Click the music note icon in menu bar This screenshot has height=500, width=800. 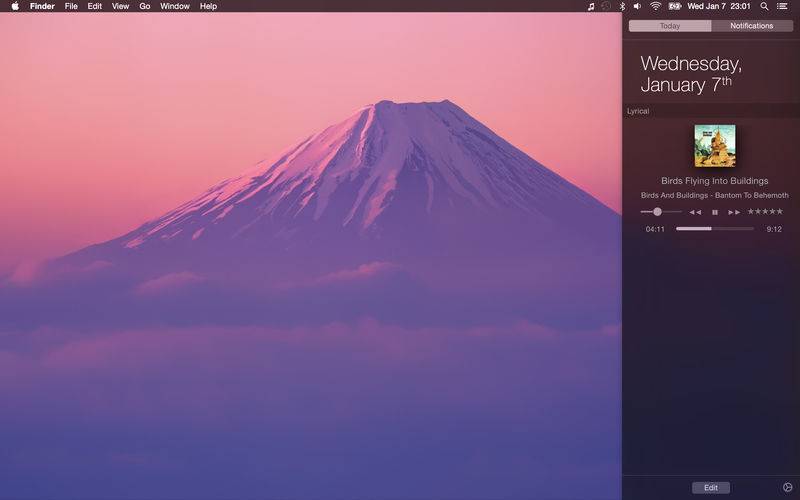[x=590, y=6]
